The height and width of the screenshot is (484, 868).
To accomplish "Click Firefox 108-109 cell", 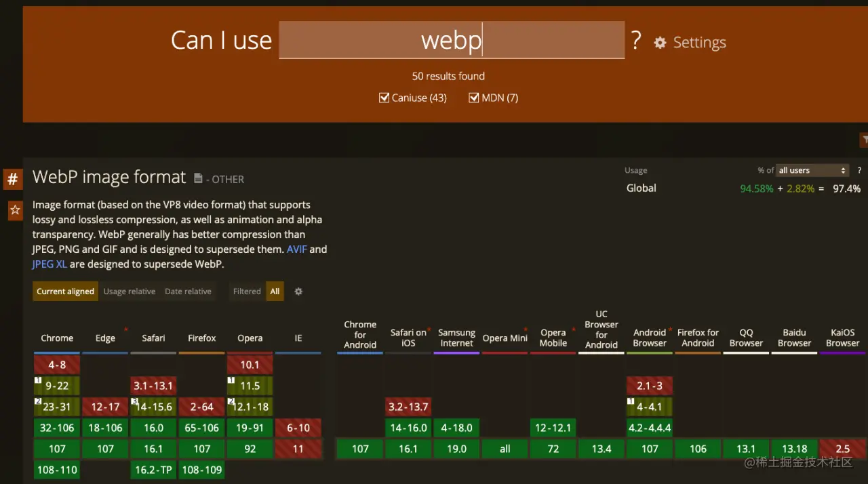I will coord(201,470).
